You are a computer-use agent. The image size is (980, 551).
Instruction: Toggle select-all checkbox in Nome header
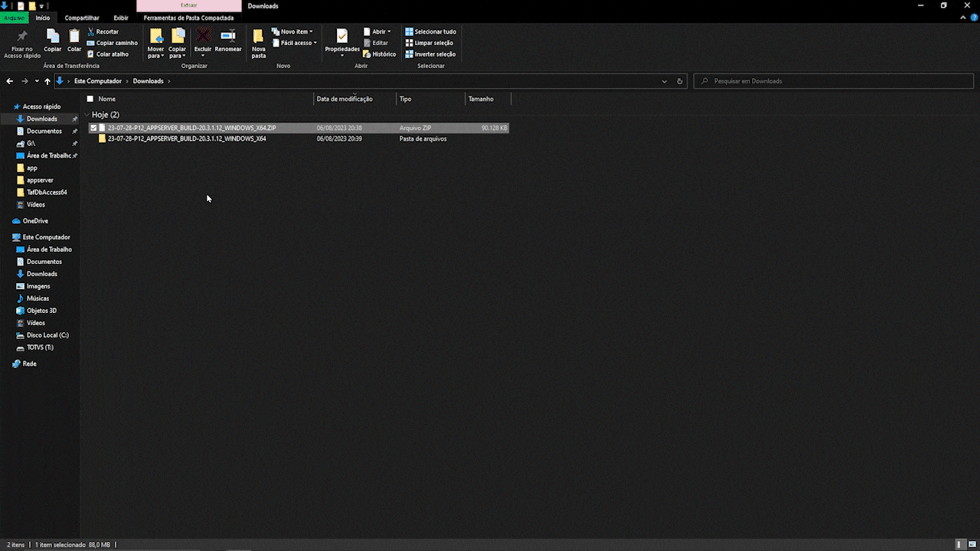click(x=90, y=99)
